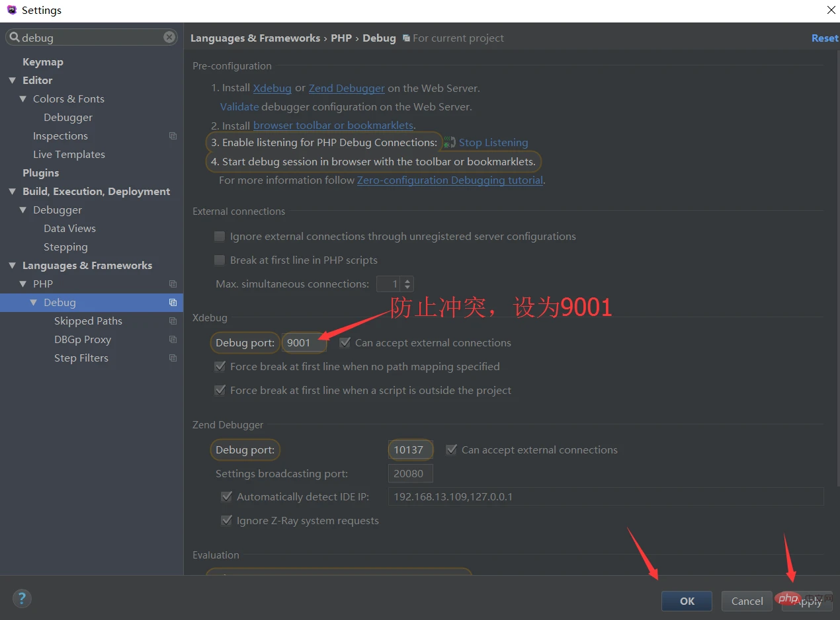Uncheck Ignore Z-Ray system requests
The height and width of the screenshot is (620, 840).
(x=227, y=520)
